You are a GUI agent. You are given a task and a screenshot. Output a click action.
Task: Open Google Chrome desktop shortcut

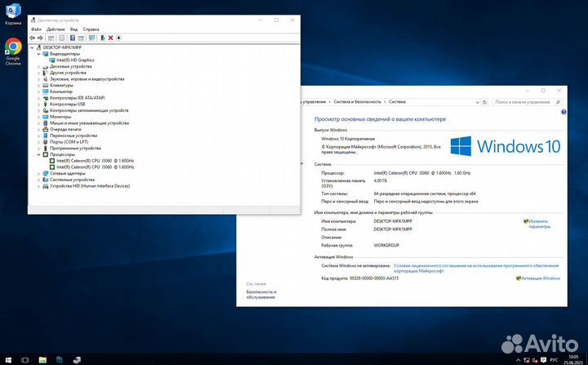click(x=13, y=51)
